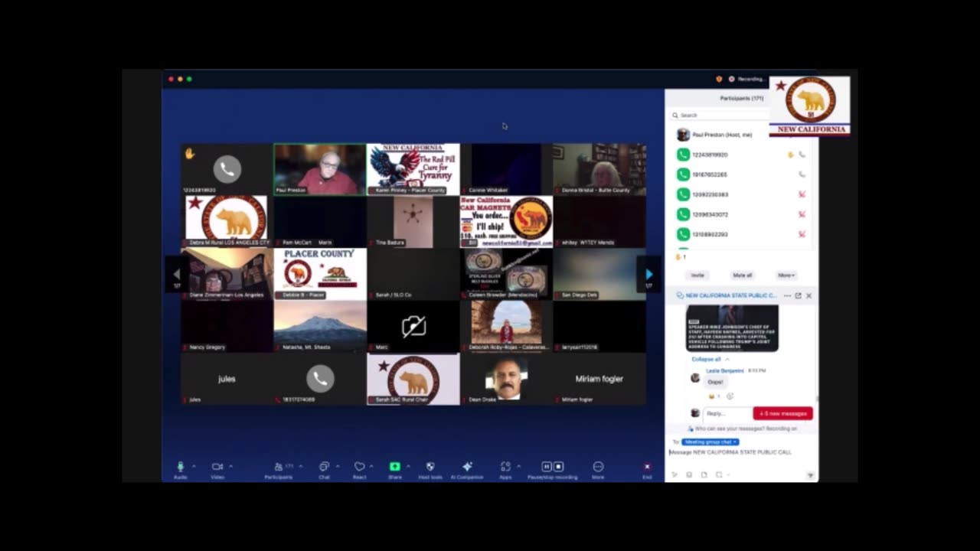980x551 pixels.
Task: Expand arrow next to React button
Action: tap(372, 466)
